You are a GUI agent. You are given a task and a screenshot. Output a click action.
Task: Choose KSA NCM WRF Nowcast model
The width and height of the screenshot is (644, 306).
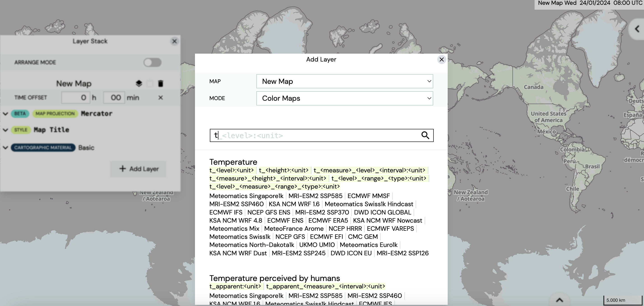[x=387, y=221]
